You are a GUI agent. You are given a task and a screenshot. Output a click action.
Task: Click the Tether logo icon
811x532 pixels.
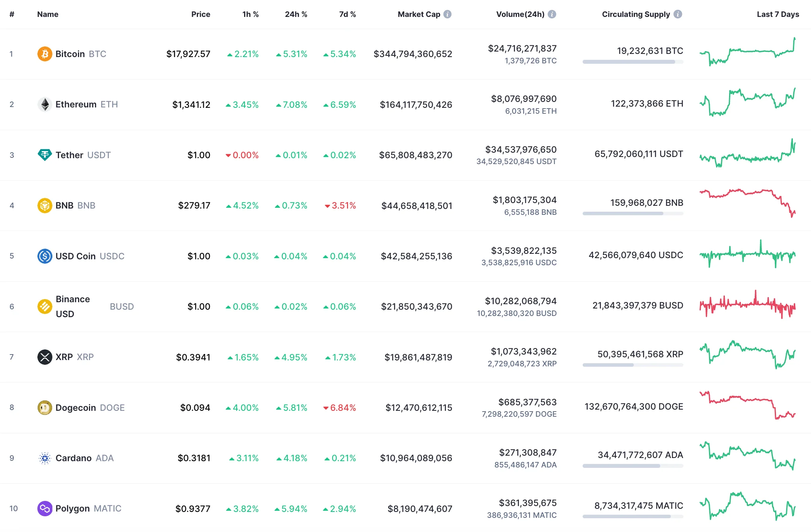coord(44,155)
